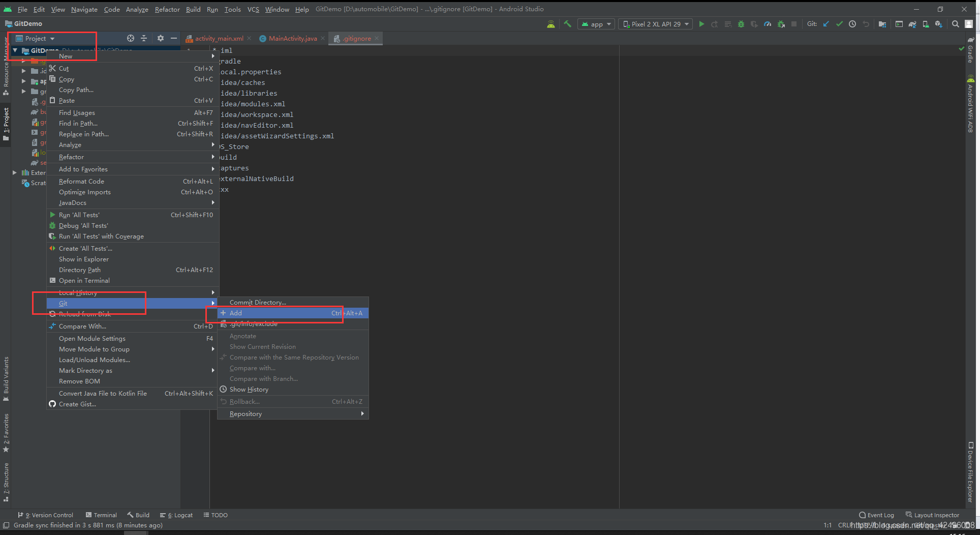Open the Terminal tool window button
Viewport: 980px width, 535px height.
pos(101,515)
